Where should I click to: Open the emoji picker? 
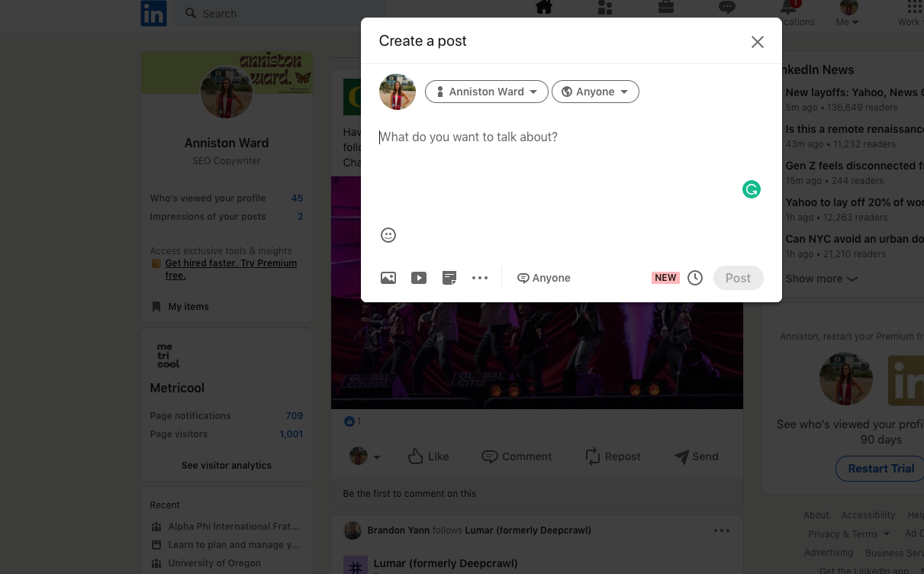(x=388, y=235)
